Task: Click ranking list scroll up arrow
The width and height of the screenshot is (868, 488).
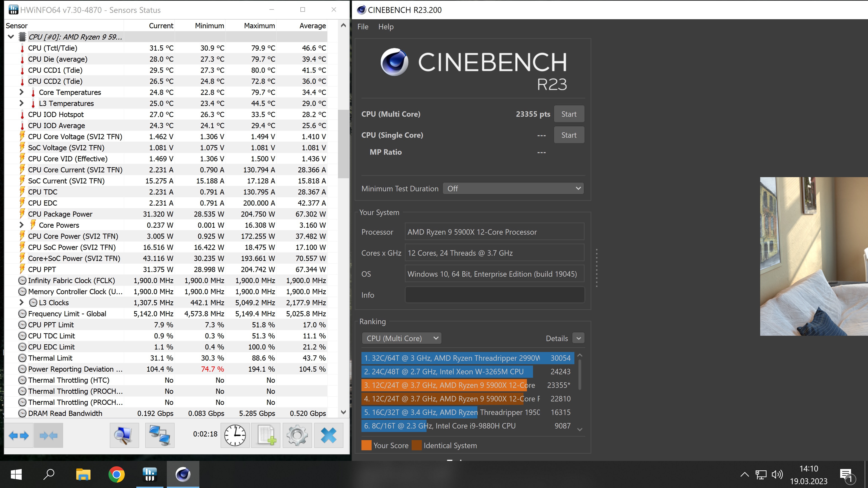Action: click(580, 355)
